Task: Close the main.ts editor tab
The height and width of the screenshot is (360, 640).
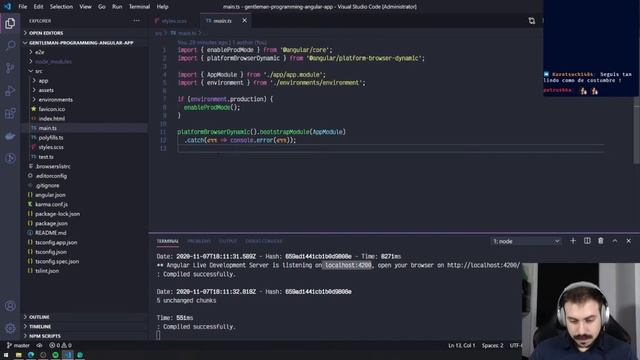Action: 244,20
